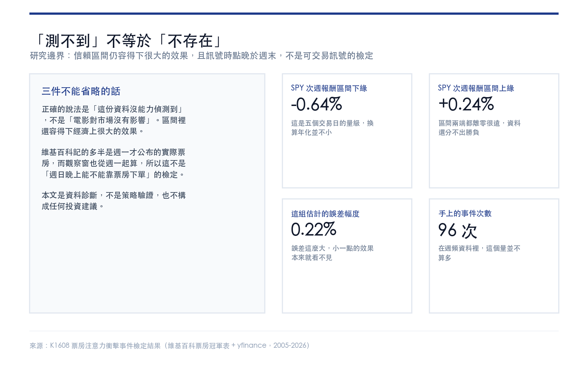Viewport: 588px width, 368px height.
Task: Click label SPY 次週報酬區間上緣
Action: click(476, 88)
